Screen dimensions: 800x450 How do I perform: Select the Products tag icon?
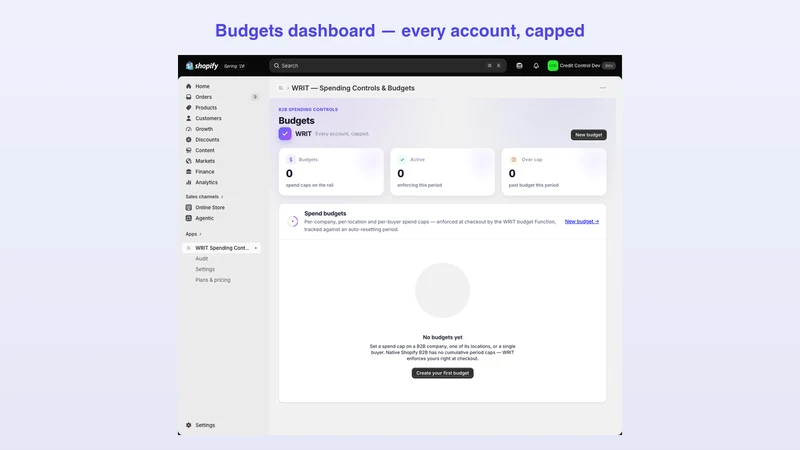click(189, 108)
